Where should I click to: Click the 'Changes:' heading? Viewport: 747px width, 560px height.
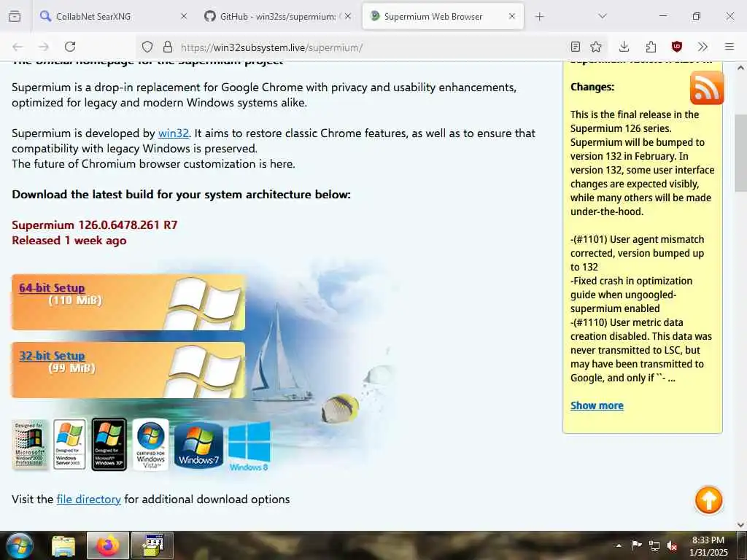point(592,87)
